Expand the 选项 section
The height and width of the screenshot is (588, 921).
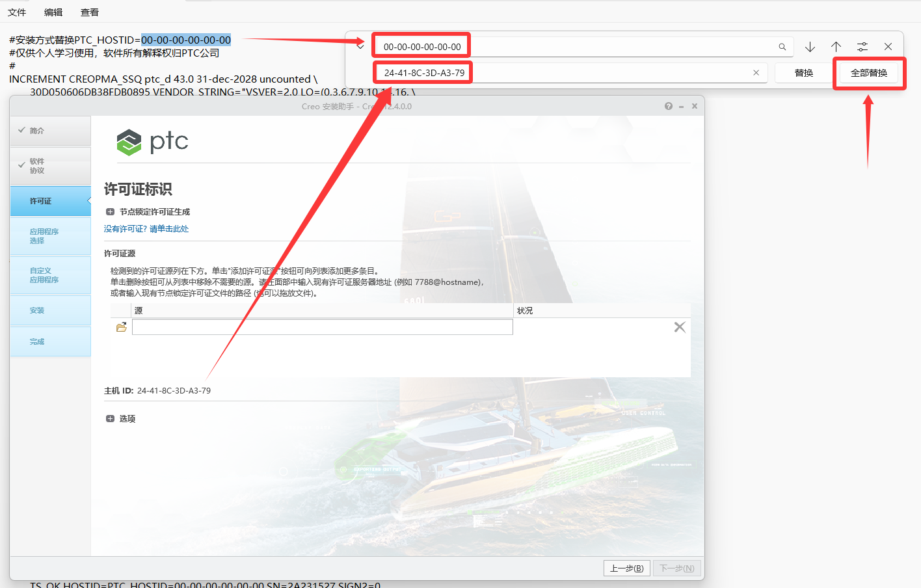pyautogui.click(x=110, y=418)
